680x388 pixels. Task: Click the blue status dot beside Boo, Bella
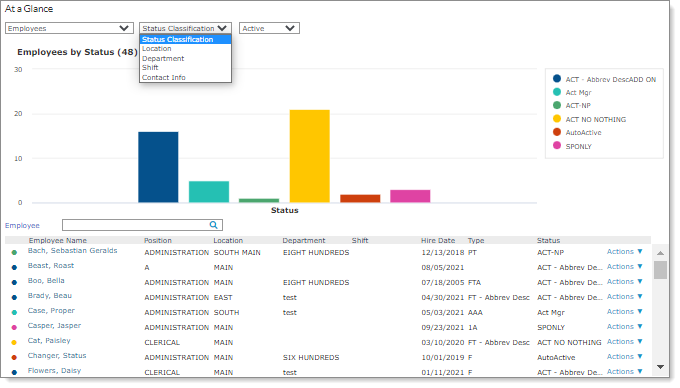pos(14,282)
